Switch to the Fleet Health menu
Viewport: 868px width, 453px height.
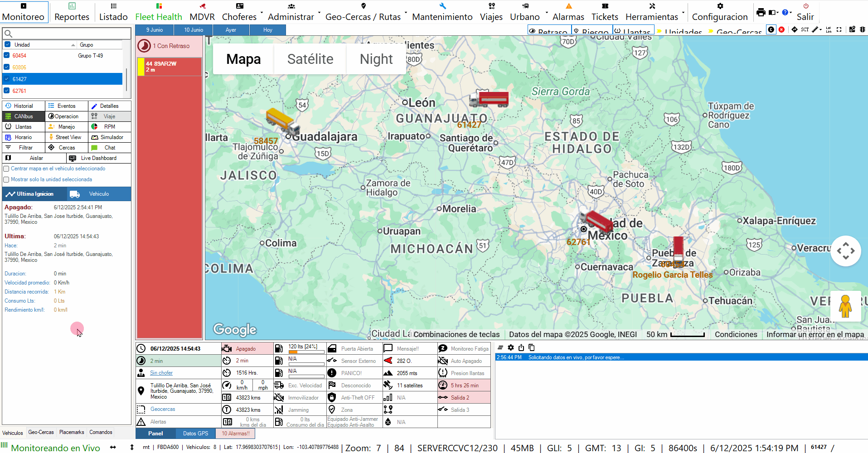coord(159,12)
